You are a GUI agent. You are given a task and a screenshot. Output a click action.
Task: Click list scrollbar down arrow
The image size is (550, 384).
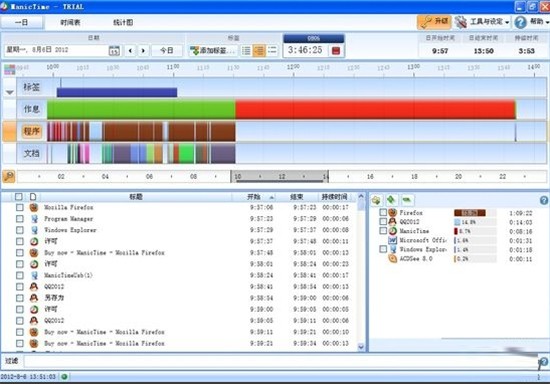(361, 347)
